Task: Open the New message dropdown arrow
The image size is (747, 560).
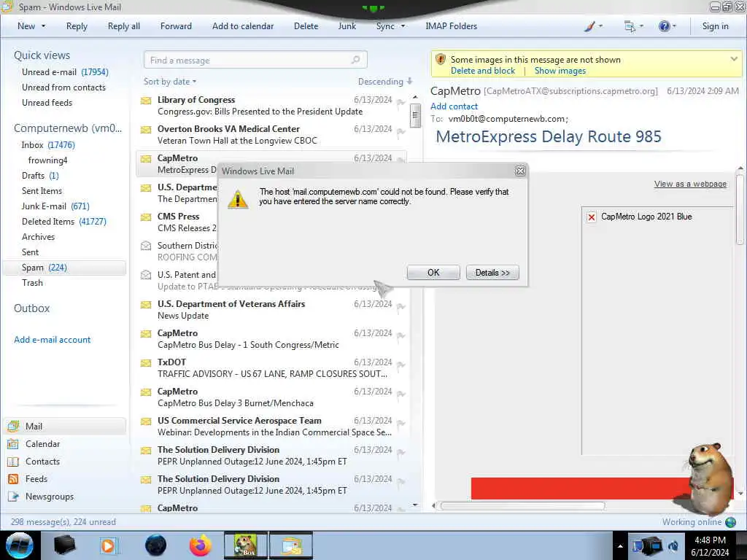Action: coord(43,26)
